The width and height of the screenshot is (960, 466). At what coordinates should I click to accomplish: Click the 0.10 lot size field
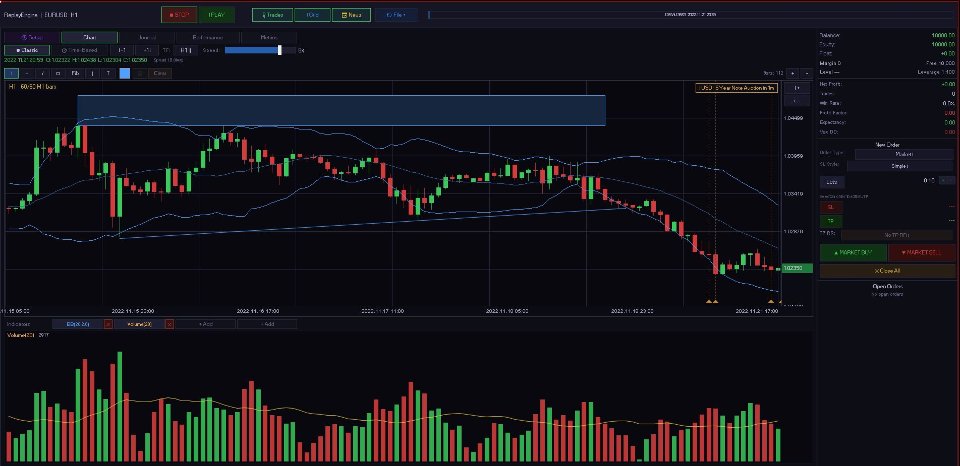tap(929, 181)
